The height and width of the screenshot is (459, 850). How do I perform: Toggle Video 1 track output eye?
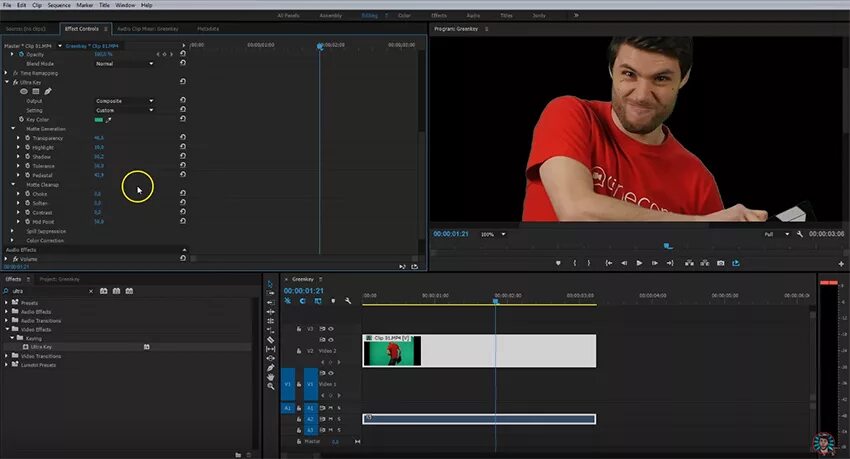[x=331, y=373]
